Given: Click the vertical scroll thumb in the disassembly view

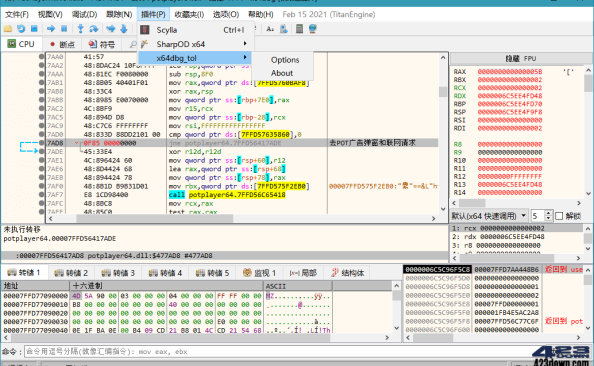Looking at the screenshot, I should click(x=443, y=92).
